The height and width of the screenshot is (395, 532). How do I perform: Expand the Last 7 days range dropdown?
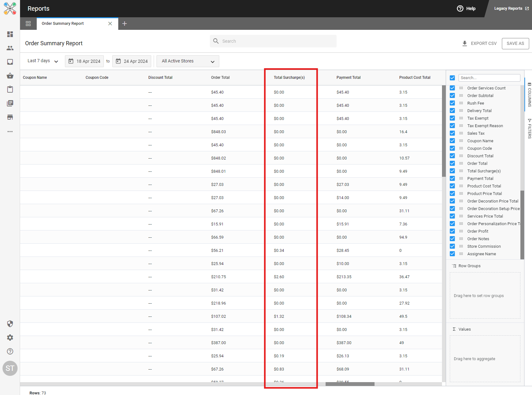coord(43,61)
